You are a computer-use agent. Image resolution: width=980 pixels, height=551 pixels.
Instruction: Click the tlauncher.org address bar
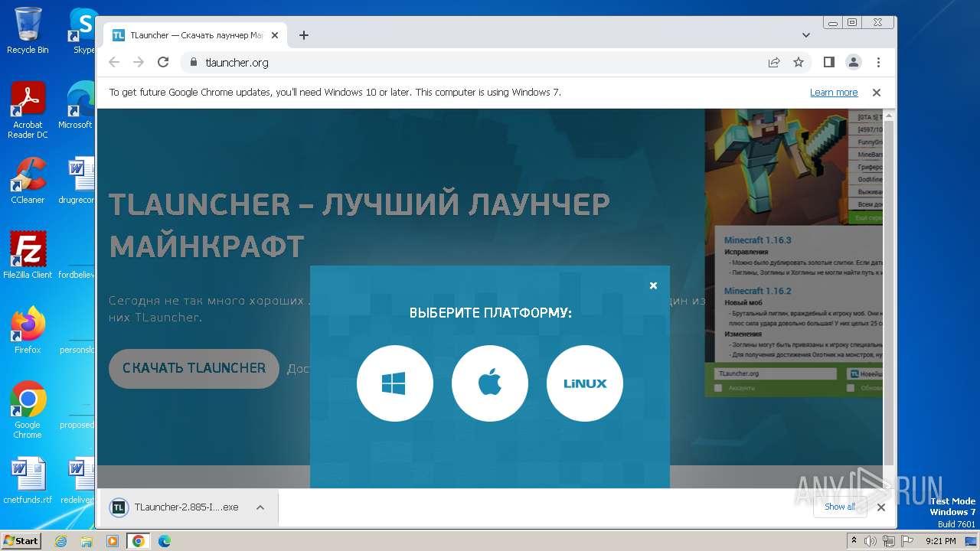click(x=475, y=62)
